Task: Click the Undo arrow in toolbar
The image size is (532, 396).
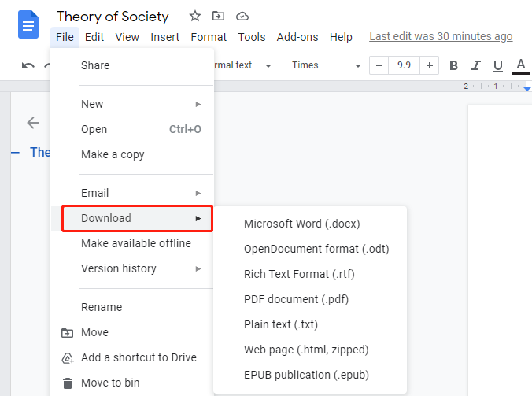Action: [28, 65]
